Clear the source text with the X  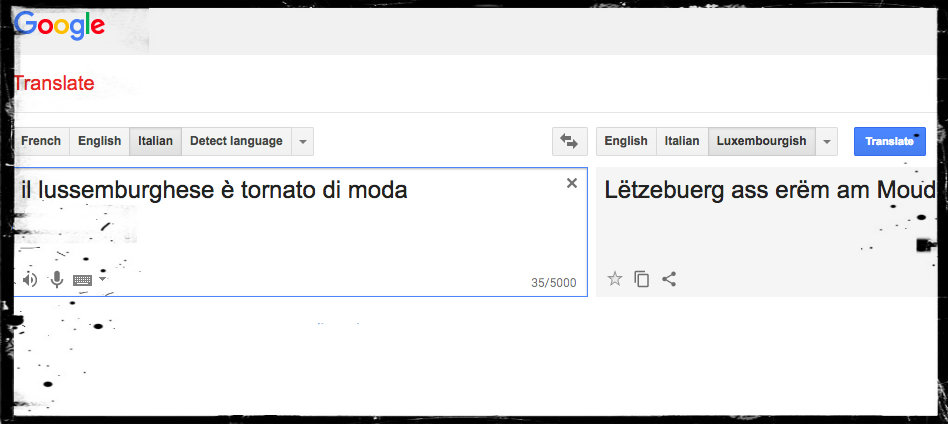click(572, 183)
